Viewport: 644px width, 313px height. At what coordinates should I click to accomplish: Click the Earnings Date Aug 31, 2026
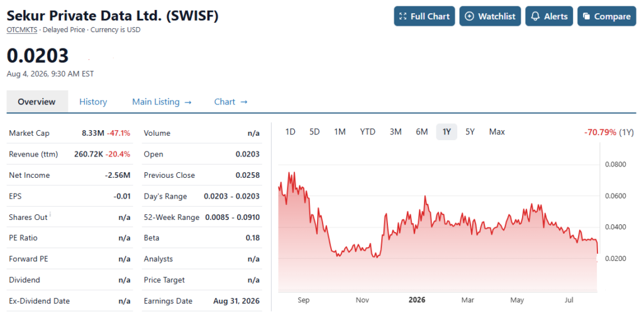[x=236, y=300]
